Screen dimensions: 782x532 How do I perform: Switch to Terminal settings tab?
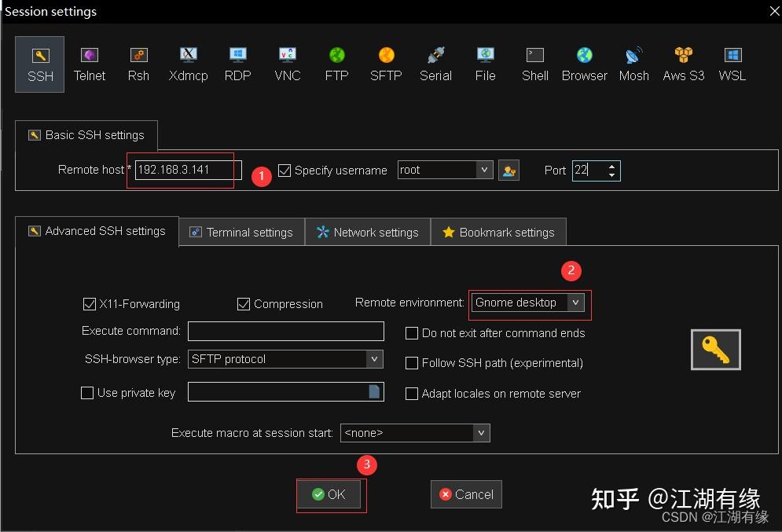(241, 233)
